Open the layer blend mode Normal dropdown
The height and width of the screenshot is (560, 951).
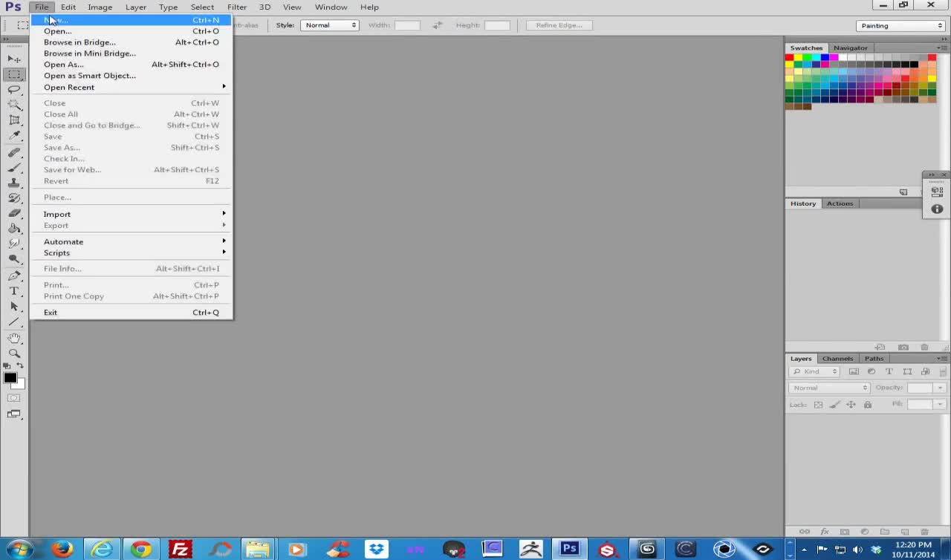[829, 388]
